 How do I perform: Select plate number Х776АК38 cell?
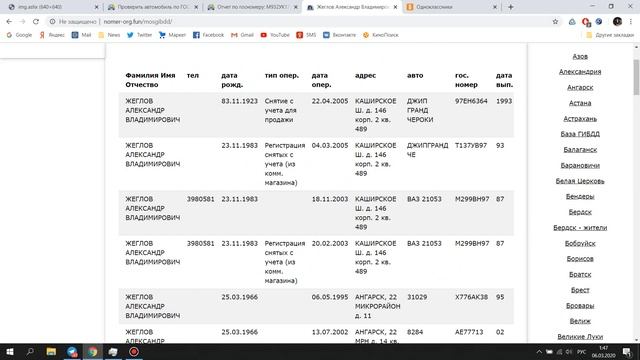tap(471, 297)
